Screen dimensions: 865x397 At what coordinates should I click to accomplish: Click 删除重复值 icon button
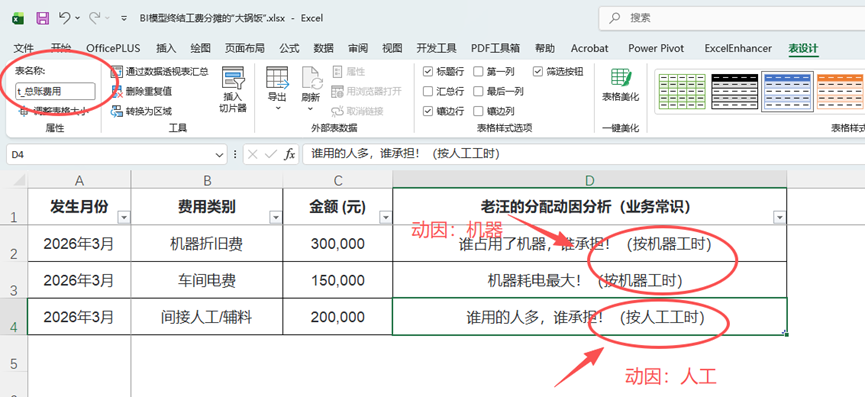[x=142, y=92]
